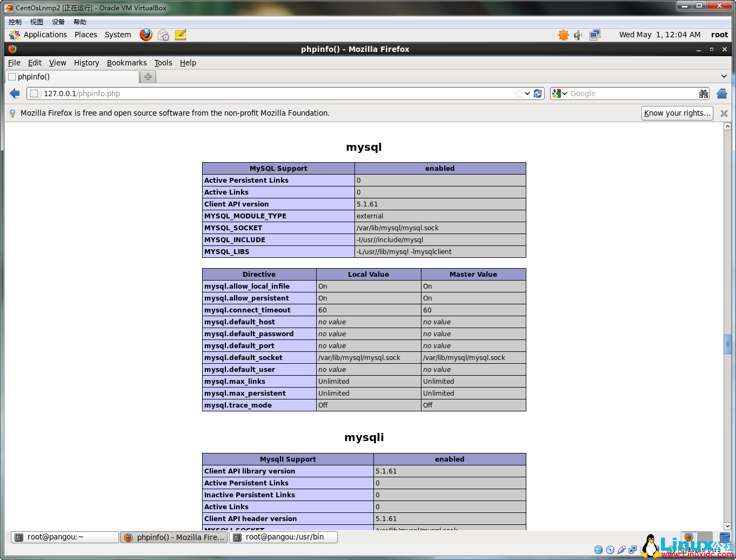
Task: Click the Google search engine icon
Action: click(x=557, y=93)
